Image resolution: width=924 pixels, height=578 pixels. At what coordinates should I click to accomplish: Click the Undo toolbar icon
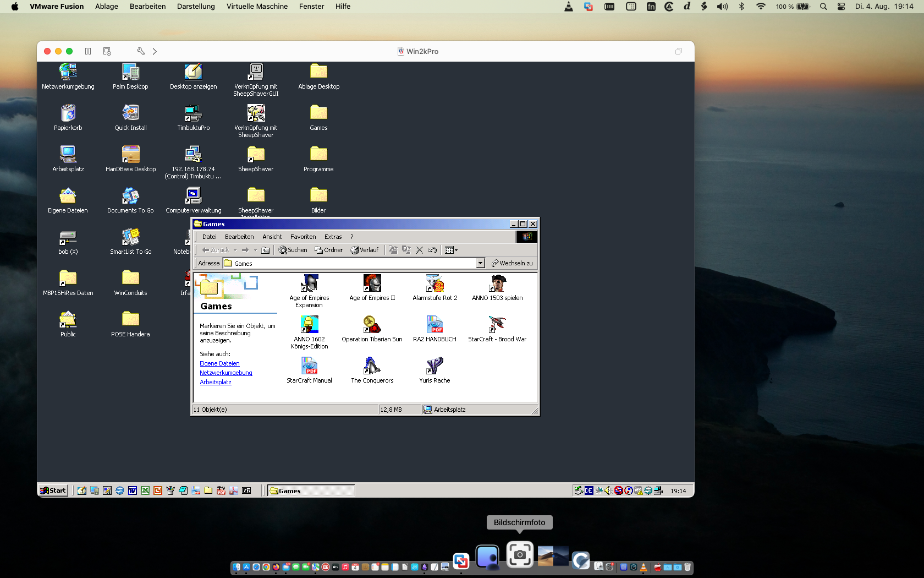(x=433, y=250)
